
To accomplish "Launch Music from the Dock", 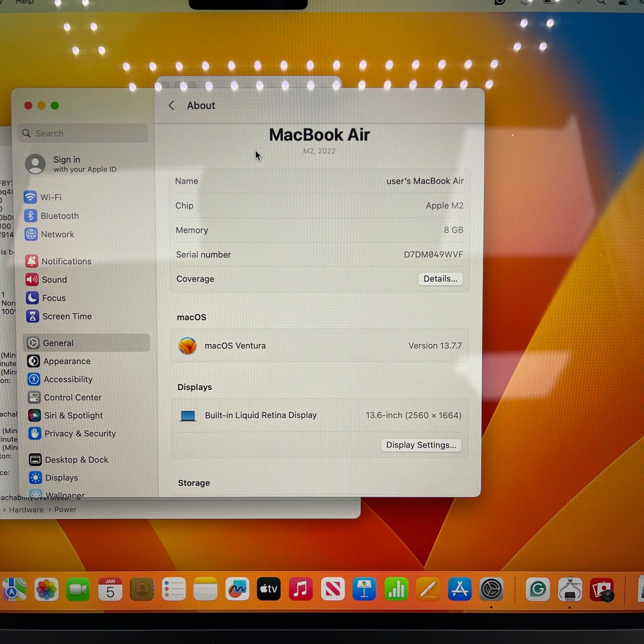I will pos(301,589).
